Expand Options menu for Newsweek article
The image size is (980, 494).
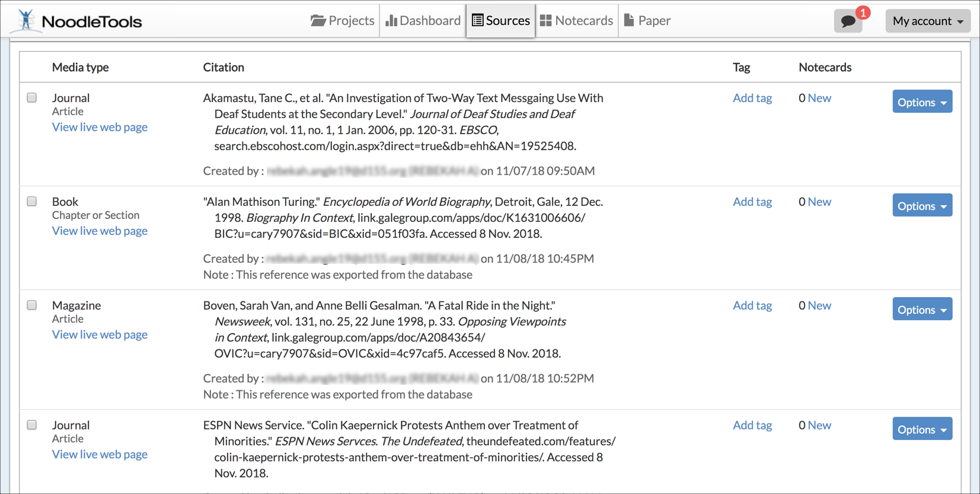tap(922, 310)
